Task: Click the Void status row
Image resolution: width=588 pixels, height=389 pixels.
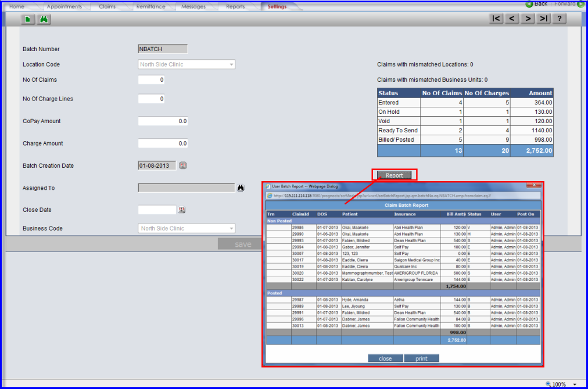Action: click(465, 121)
